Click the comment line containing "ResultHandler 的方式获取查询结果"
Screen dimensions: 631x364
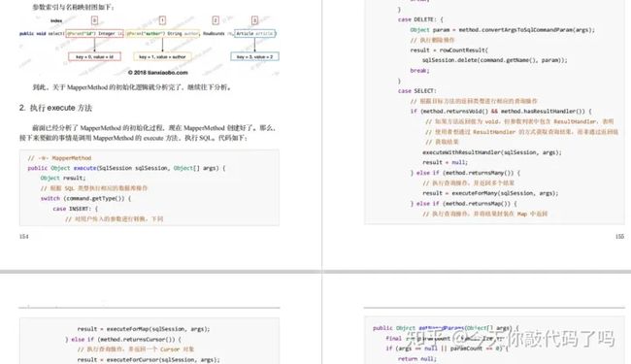click(x=521, y=132)
